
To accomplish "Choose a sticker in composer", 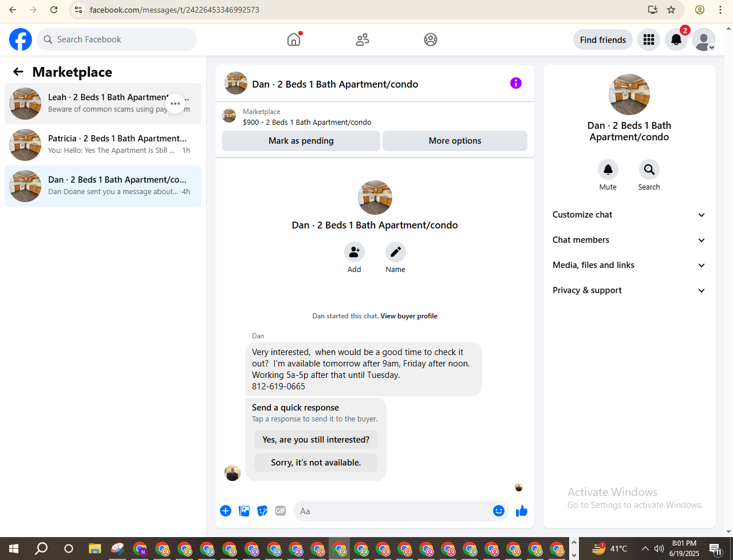I will point(262,511).
